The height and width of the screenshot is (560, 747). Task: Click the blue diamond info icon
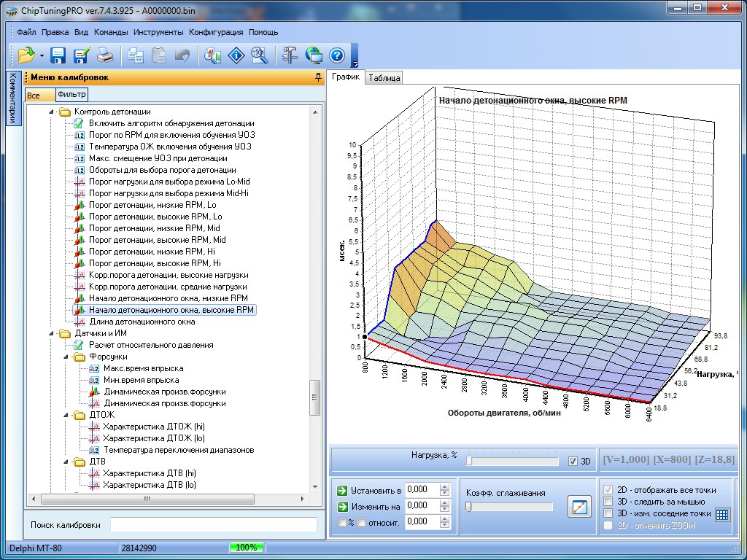[x=236, y=55]
